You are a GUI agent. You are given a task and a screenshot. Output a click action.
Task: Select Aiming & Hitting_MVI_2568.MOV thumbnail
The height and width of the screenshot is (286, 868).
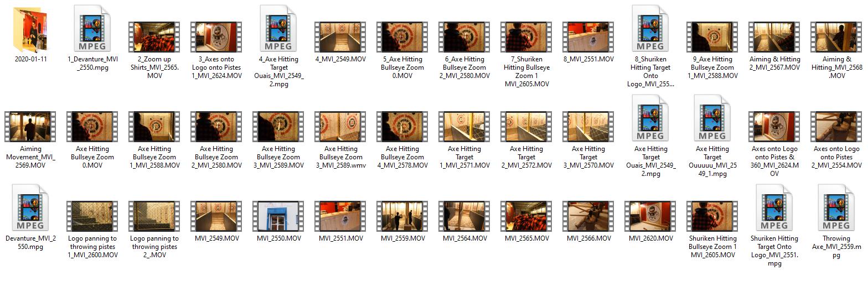836,37
